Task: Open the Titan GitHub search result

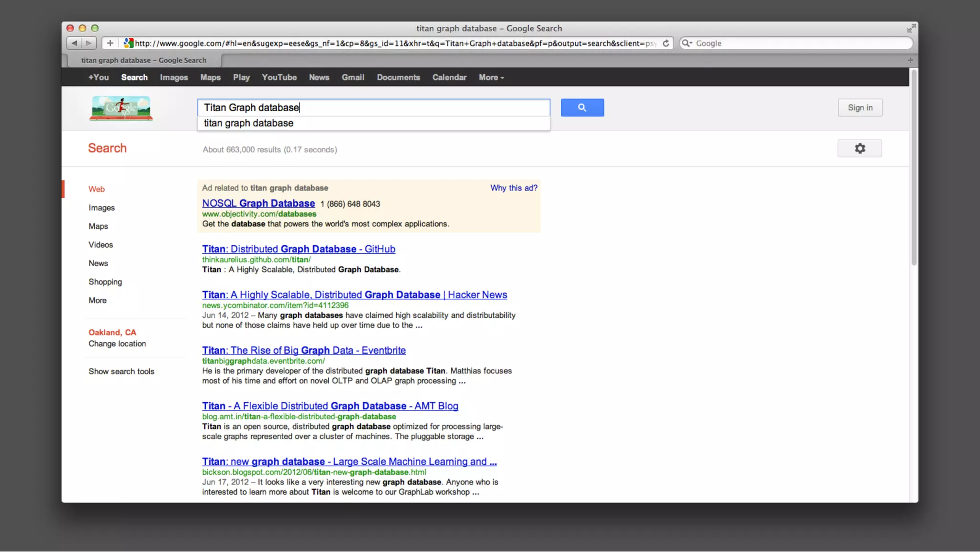Action: tap(298, 249)
